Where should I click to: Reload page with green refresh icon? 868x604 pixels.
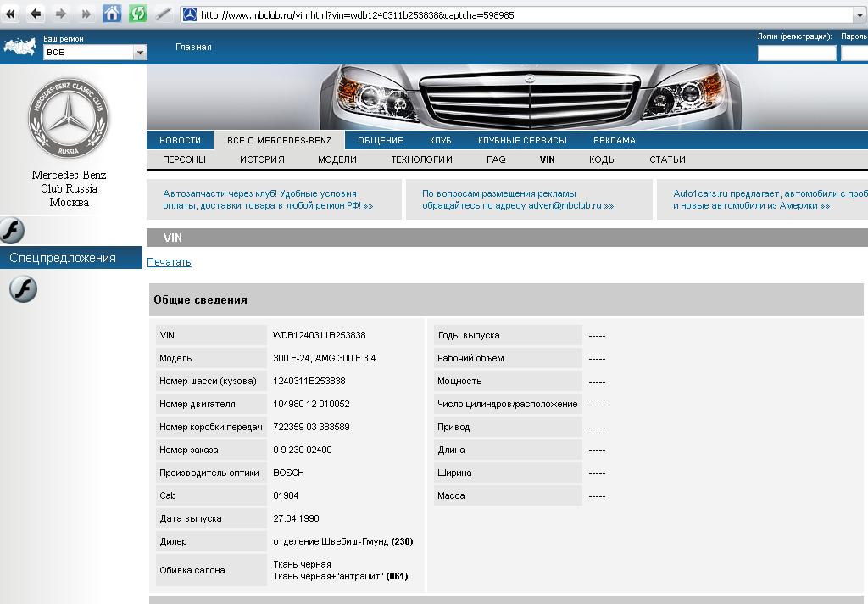[x=137, y=14]
